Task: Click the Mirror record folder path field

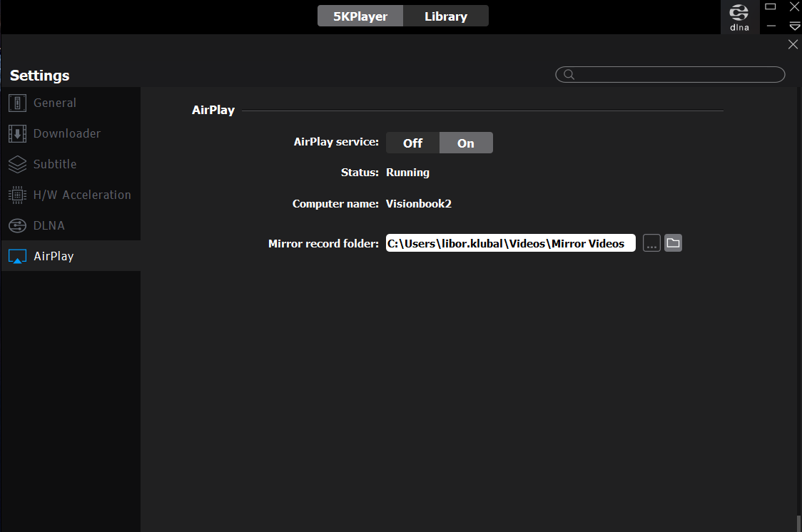Action: click(x=510, y=243)
